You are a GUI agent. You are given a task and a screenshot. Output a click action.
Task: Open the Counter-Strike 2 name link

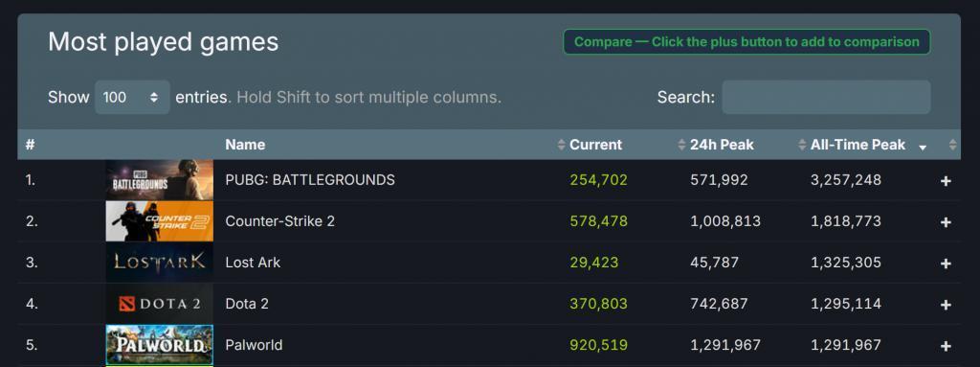pos(280,221)
